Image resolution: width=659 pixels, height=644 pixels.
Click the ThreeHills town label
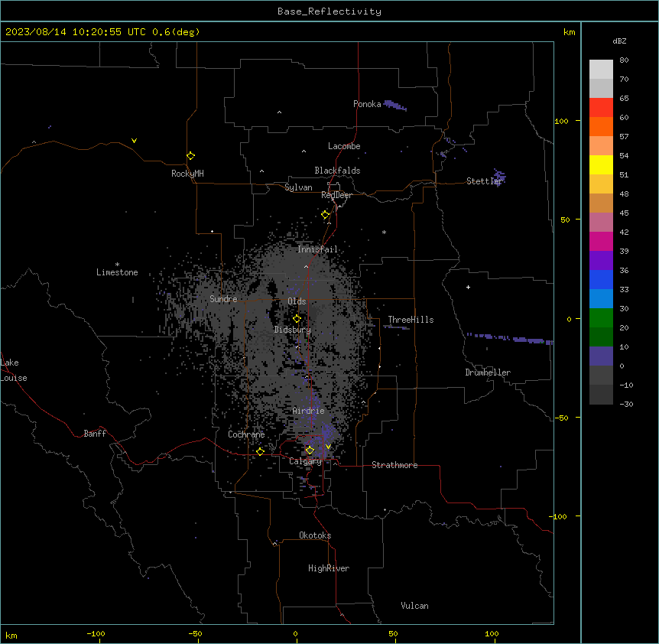tap(411, 320)
